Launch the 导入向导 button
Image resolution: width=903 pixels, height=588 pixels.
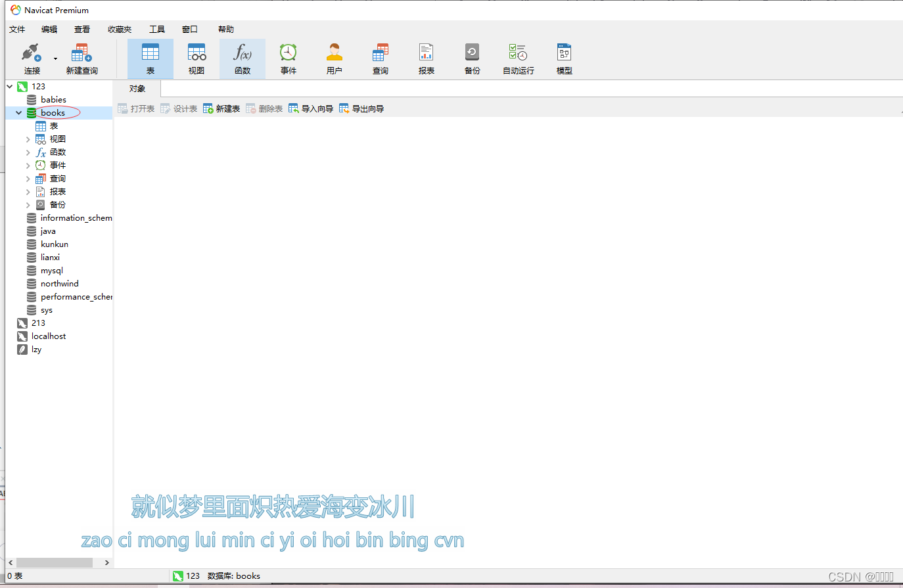[311, 108]
